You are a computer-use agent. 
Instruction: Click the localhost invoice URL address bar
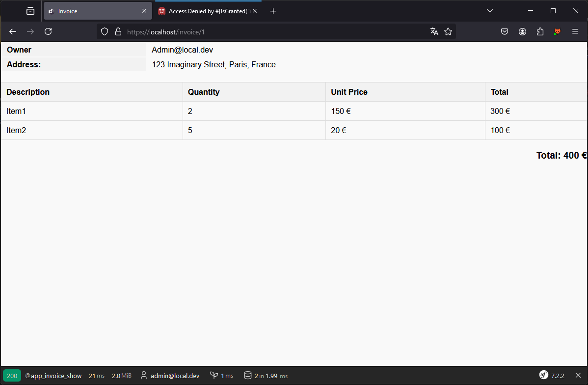click(270, 31)
